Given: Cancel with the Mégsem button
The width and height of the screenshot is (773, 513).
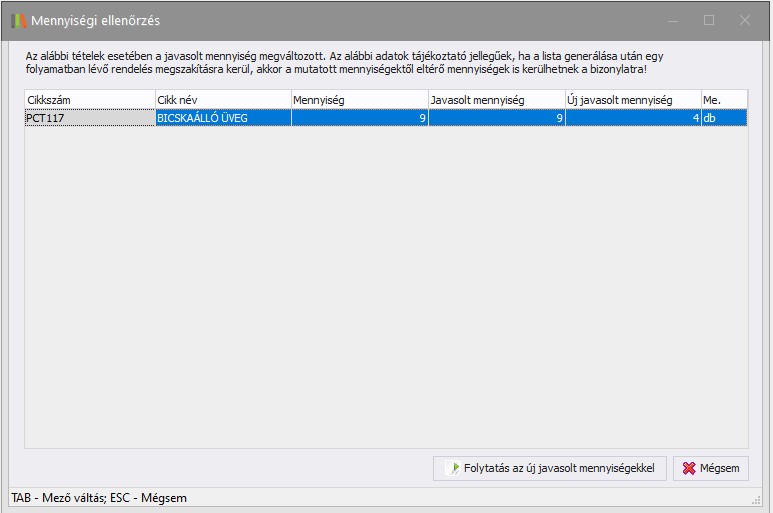Looking at the screenshot, I should [711, 468].
